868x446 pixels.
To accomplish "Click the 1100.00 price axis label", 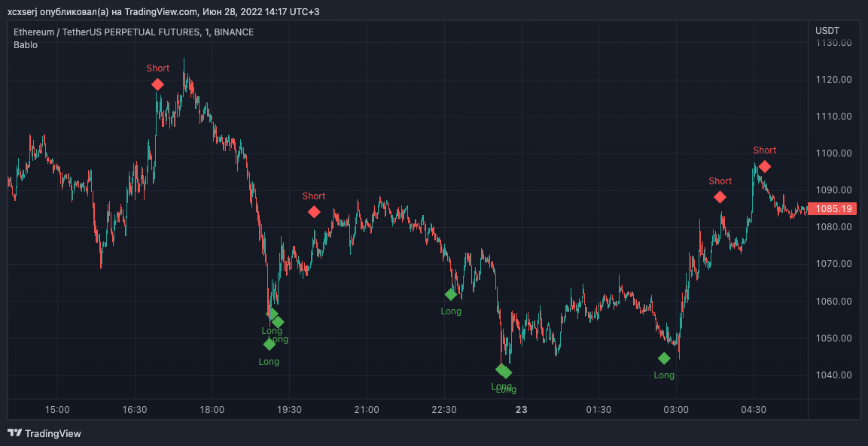I will pyautogui.click(x=833, y=153).
